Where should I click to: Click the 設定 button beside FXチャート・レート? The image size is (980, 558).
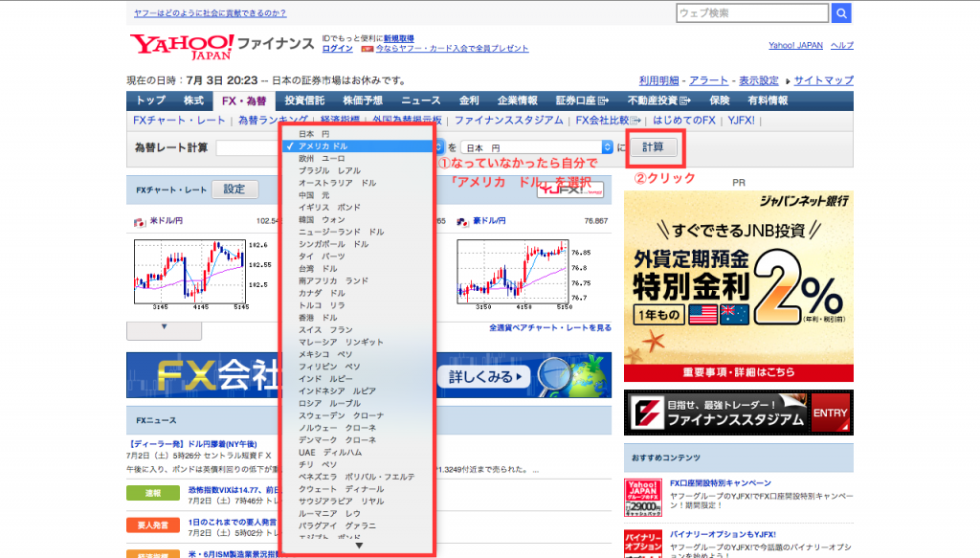tap(234, 190)
